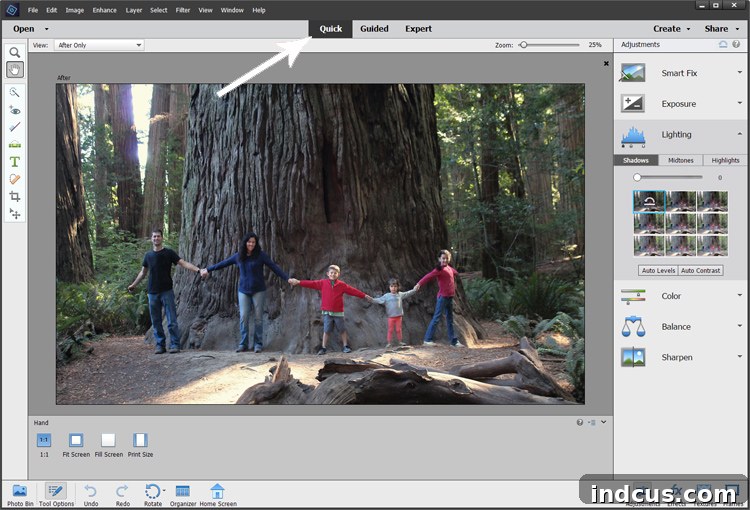Close the photo with the X button

pyautogui.click(x=606, y=63)
